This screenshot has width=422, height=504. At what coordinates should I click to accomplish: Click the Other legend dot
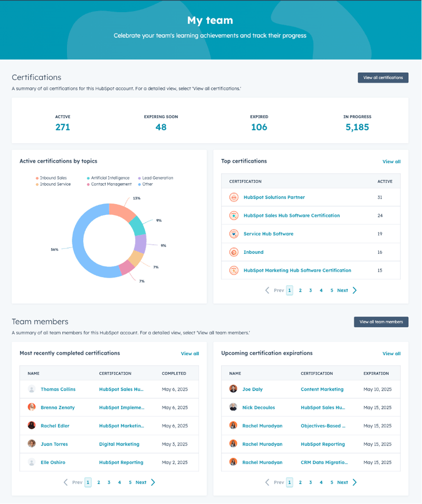coord(139,185)
